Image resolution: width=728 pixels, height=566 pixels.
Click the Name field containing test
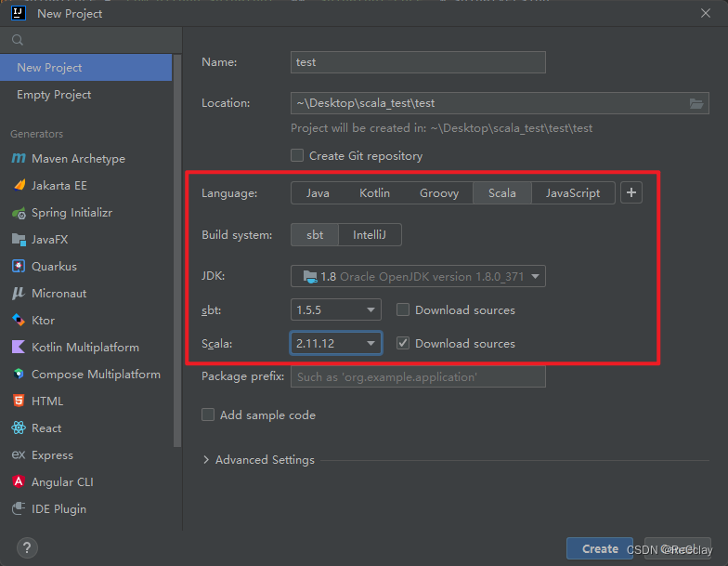coord(418,62)
